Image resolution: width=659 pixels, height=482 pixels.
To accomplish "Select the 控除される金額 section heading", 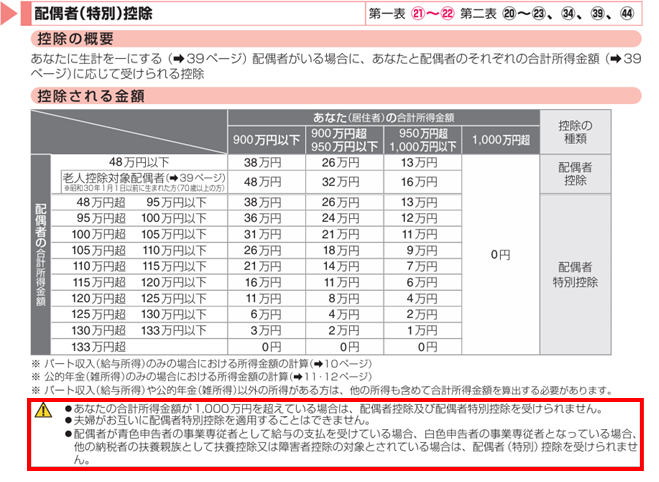I will (x=91, y=96).
